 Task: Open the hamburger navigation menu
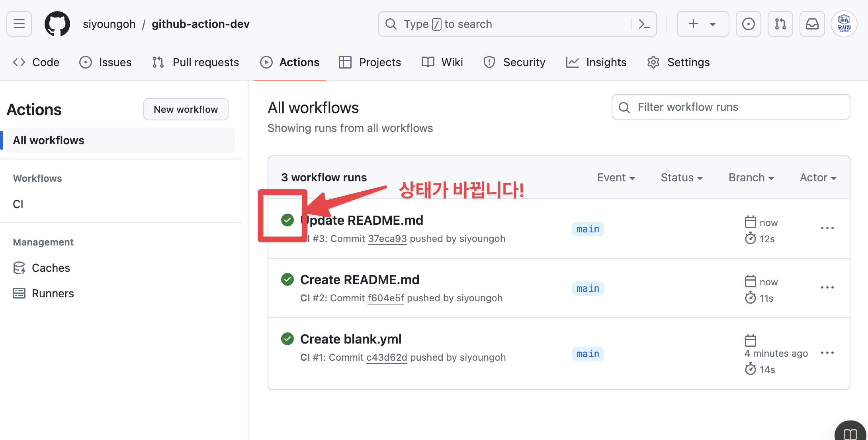pos(19,24)
